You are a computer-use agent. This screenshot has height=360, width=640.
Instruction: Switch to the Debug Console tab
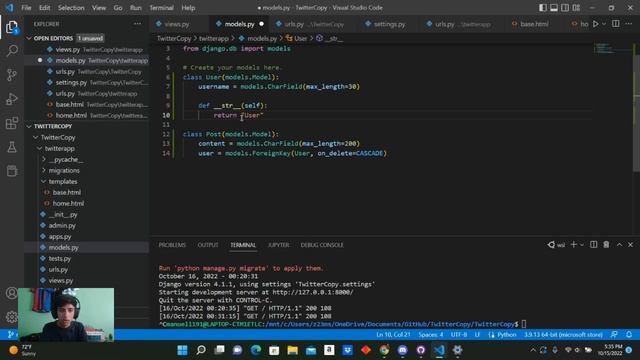tap(322, 245)
